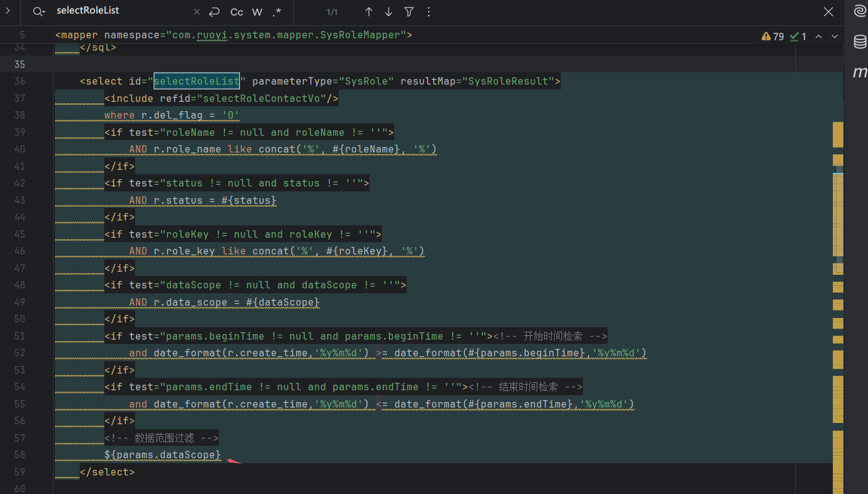Open search filter funnel options
The width and height of the screenshot is (868, 494).
click(x=409, y=12)
